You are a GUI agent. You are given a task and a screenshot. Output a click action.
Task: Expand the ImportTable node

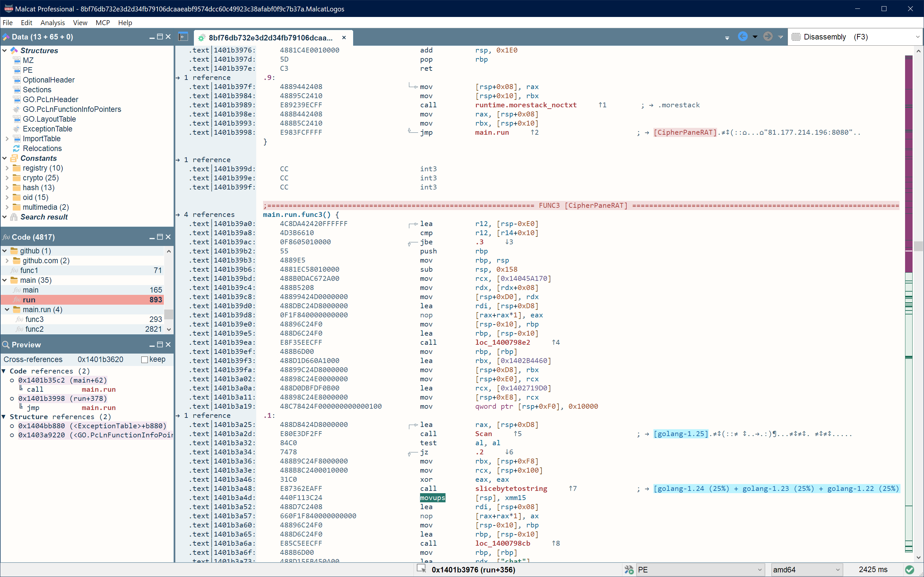pyautogui.click(x=7, y=139)
